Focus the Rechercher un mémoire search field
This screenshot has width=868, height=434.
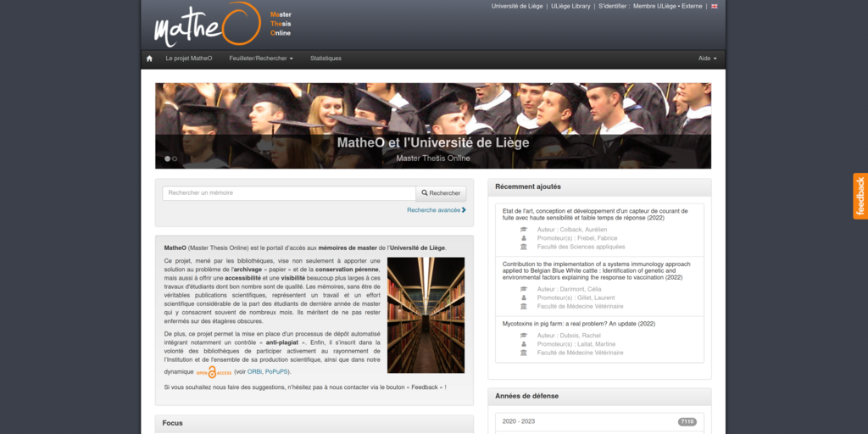click(x=289, y=193)
